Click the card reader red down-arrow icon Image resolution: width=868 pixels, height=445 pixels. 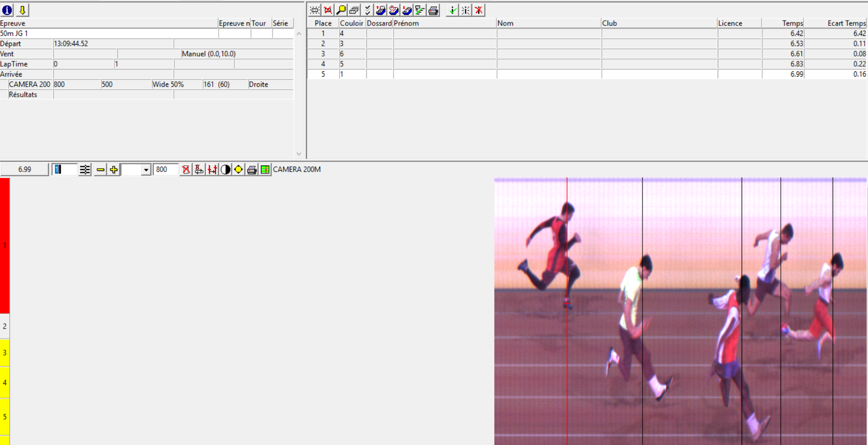tap(407, 10)
